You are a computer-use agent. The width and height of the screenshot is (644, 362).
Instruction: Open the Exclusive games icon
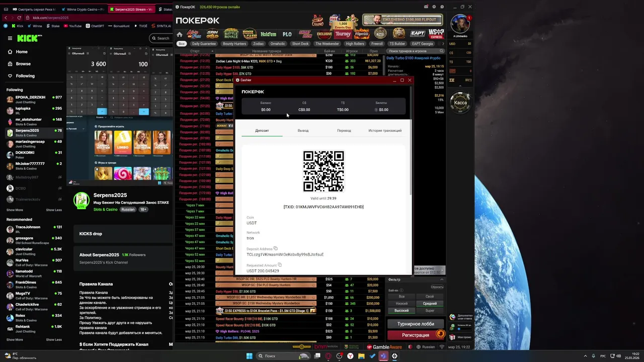(324, 34)
